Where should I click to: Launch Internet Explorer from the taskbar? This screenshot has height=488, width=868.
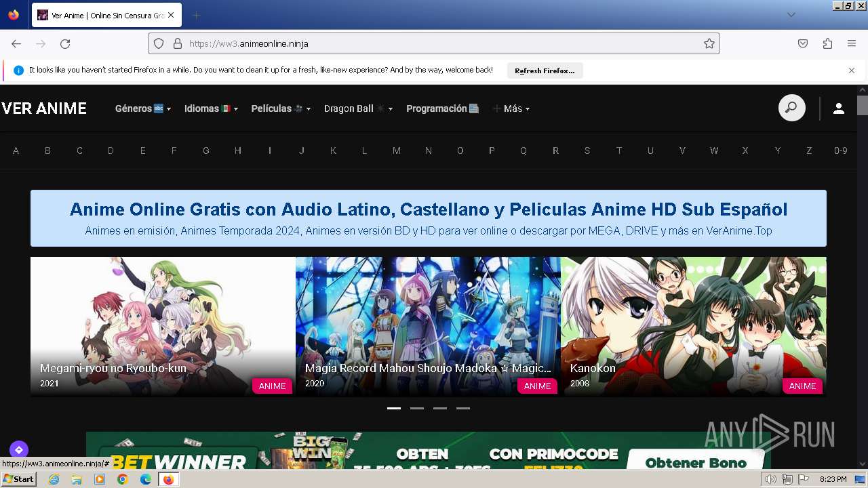coord(54,479)
